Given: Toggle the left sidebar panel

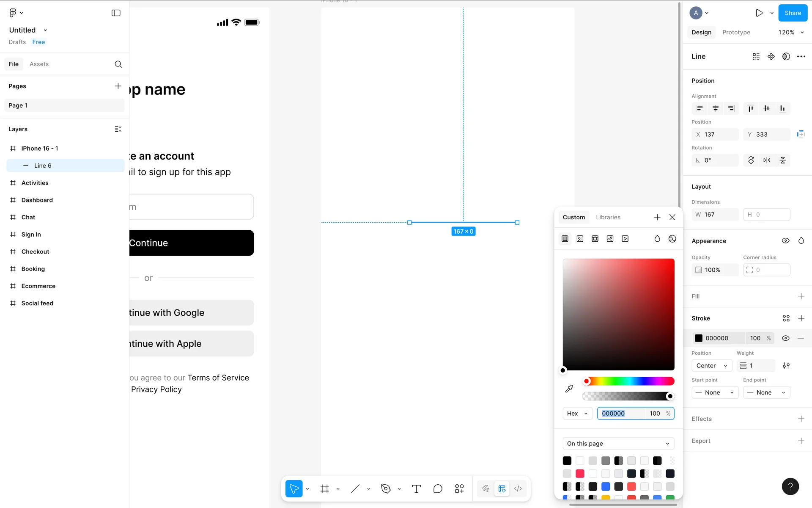Looking at the screenshot, I should tap(116, 13).
